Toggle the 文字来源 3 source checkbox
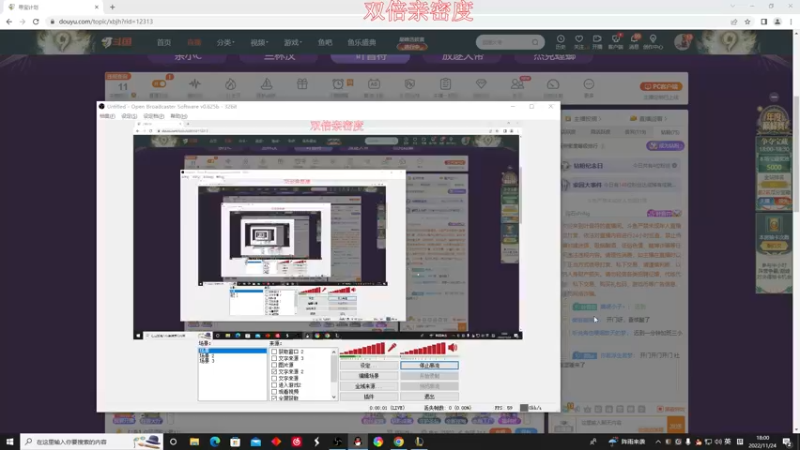The height and width of the screenshot is (450, 800). (x=274, y=358)
